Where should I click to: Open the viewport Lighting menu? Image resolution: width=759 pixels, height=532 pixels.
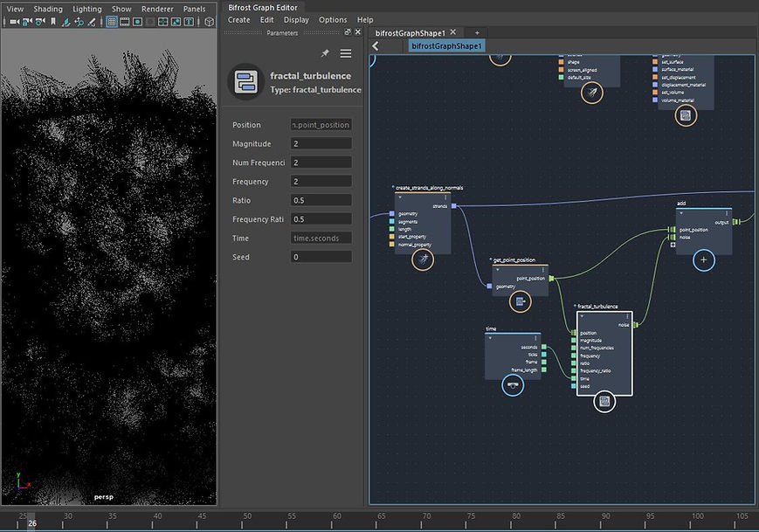click(x=87, y=9)
